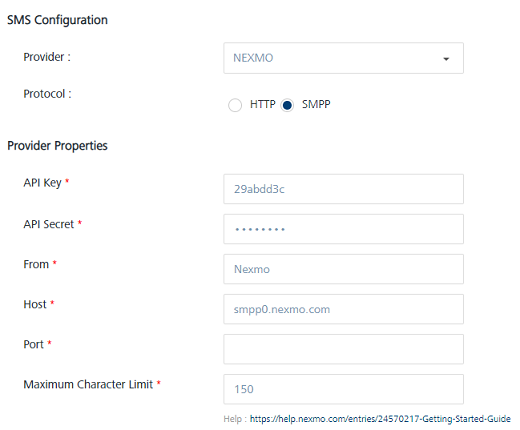The image size is (520, 430).
Task: Click the API Key label
Action: pos(42,183)
